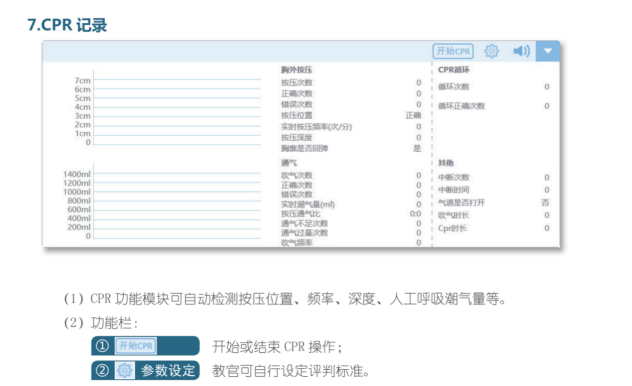The image size is (632, 386).
Task: Click 错误次数 under 通气
Action: (x=297, y=194)
